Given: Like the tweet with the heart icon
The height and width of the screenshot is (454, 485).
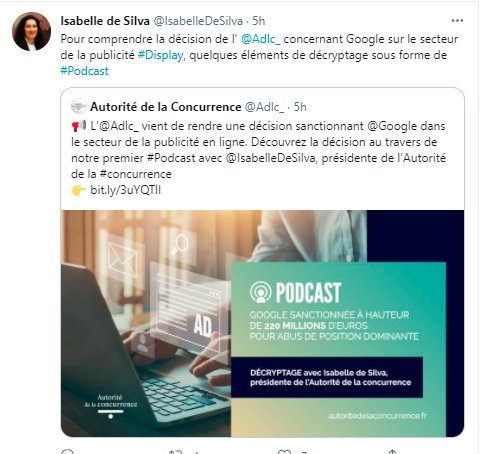Looking at the screenshot, I should pos(284,451).
